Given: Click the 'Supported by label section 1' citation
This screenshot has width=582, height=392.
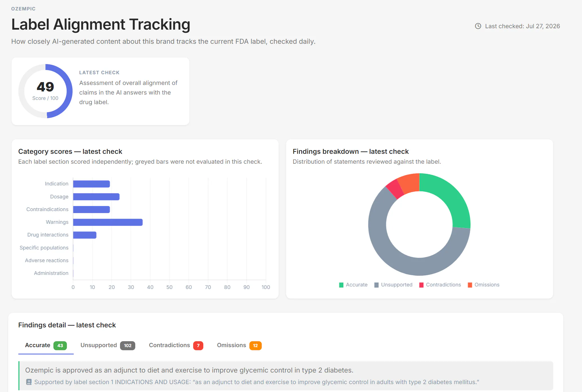Looking at the screenshot, I should click(257, 382).
